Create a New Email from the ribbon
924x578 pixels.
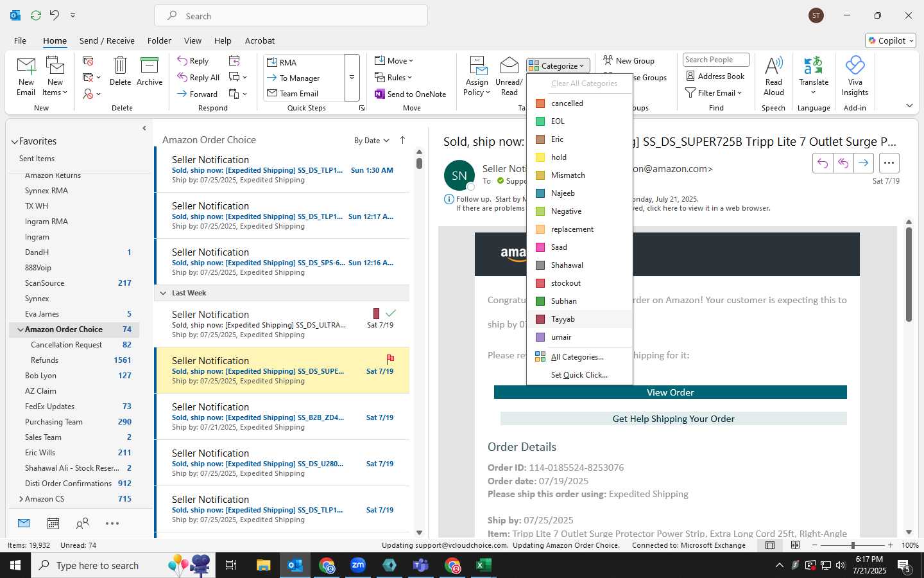click(26, 76)
